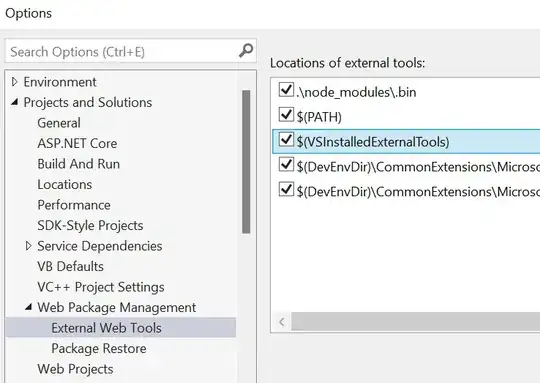
Task: Collapse the Projects and Solutions node
Action: click(14, 102)
